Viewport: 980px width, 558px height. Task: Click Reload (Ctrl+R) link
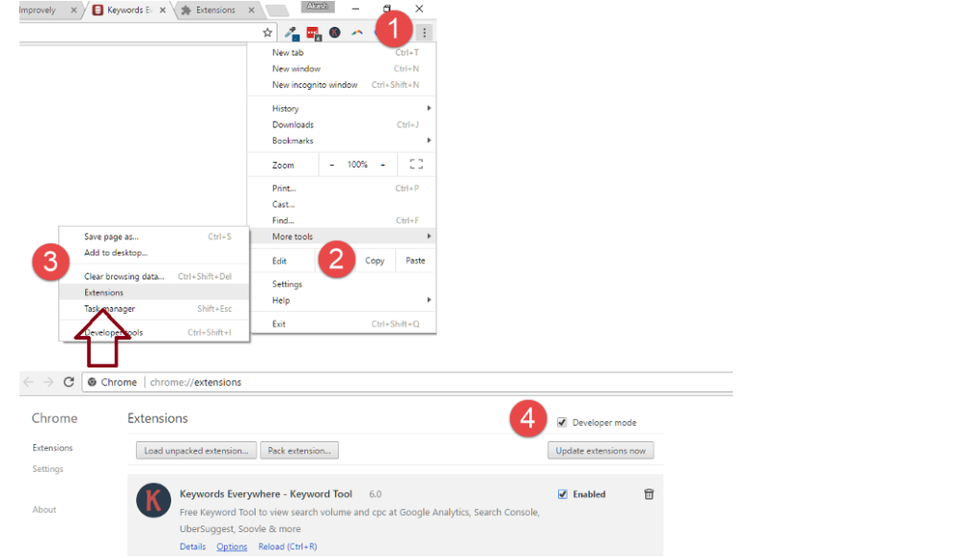(287, 547)
